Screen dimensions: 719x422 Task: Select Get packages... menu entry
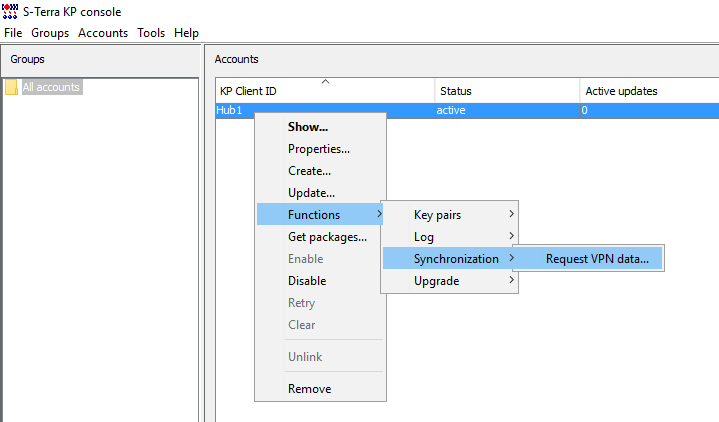[x=327, y=237]
